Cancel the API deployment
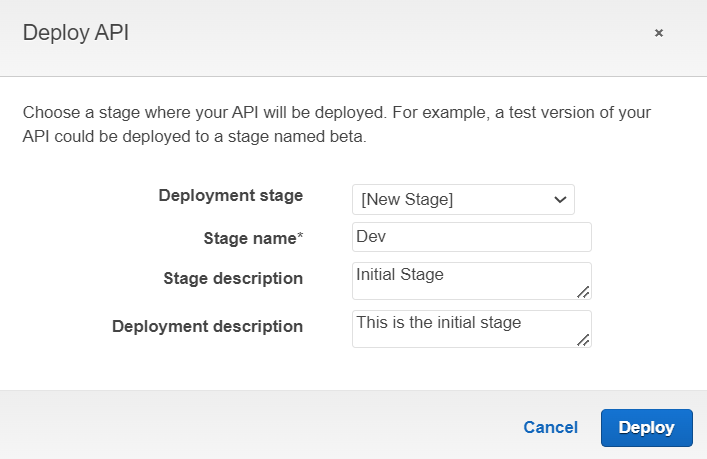Viewport: 707px width, 459px height. pyautogui.click(x=550, y=427)
